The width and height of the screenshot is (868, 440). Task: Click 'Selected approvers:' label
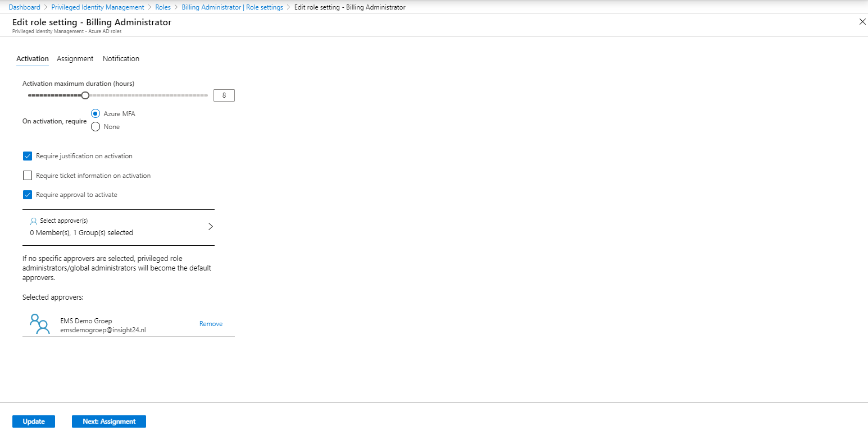point(53,297)
